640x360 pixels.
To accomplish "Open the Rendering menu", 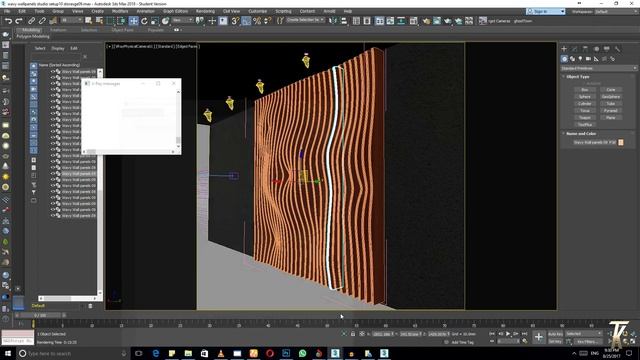I will pyautogui.click(x=205, y=11).
